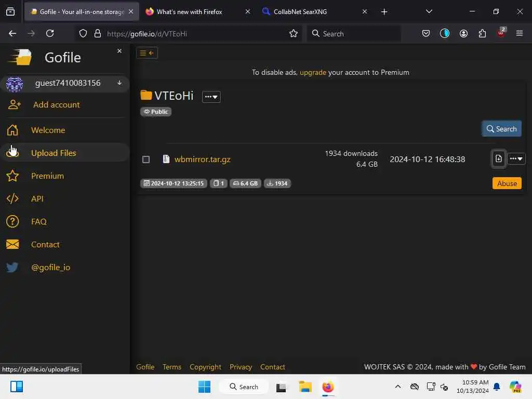Image resolution: width=532 pixels, height=399 pixels.
Task: Open the FAQ page
Action: coord(38,221)
